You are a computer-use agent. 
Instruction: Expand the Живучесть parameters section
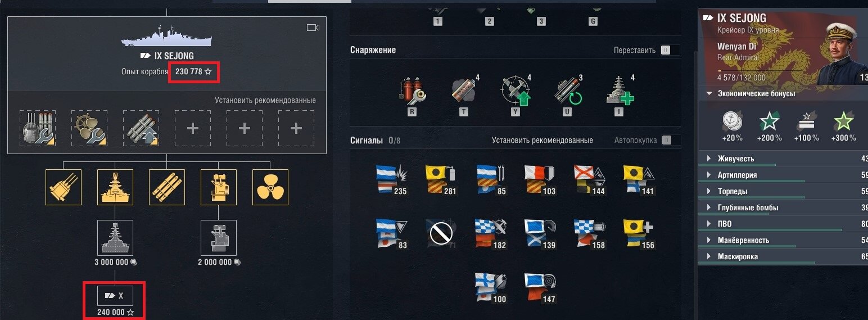point(783,159)
